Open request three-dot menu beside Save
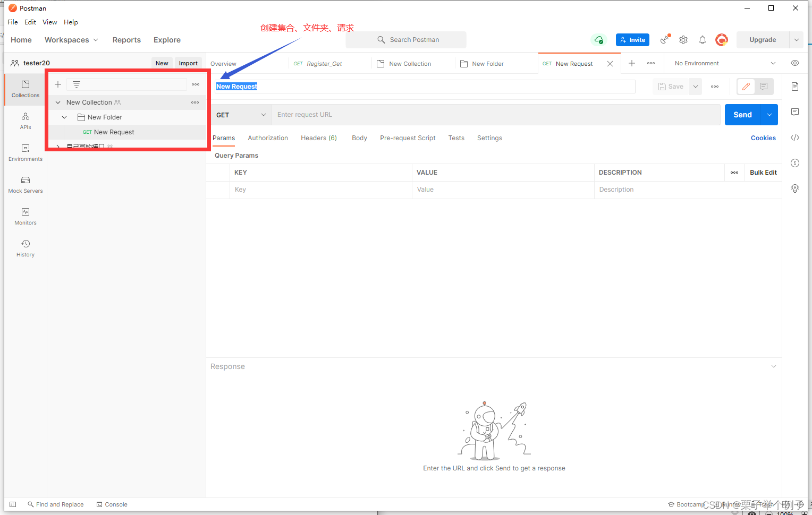Image resolution: width=812 pixels, height=515 pixels. [715, 87]
